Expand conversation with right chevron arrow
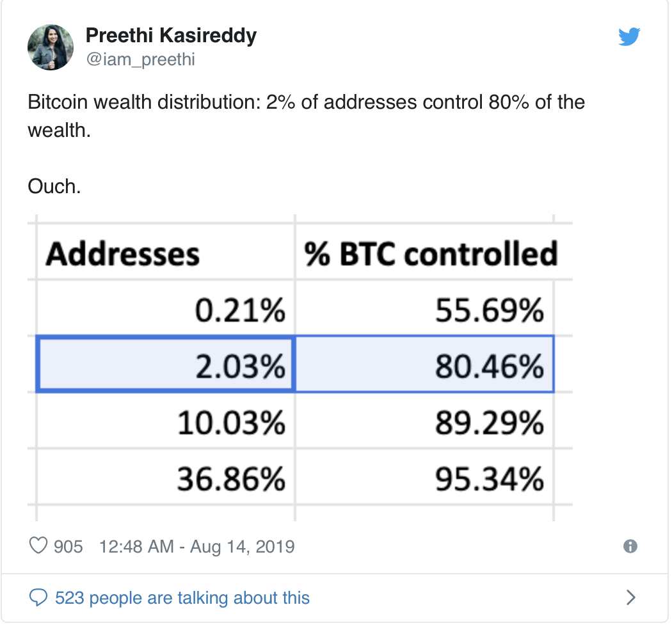This screenshot has height=637, width=672. pyautogui.click(x=630, y=597)
